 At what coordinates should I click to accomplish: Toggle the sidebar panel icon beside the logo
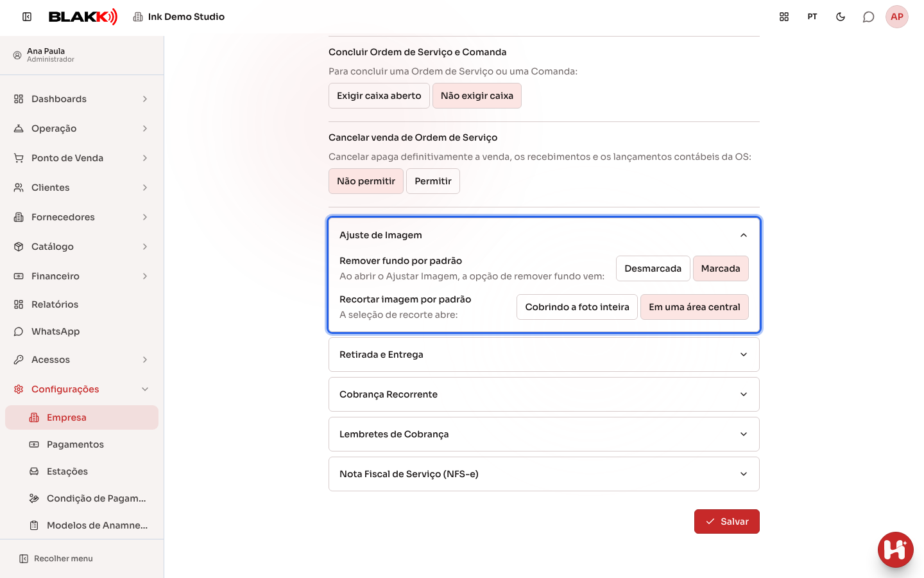point(27,17)
